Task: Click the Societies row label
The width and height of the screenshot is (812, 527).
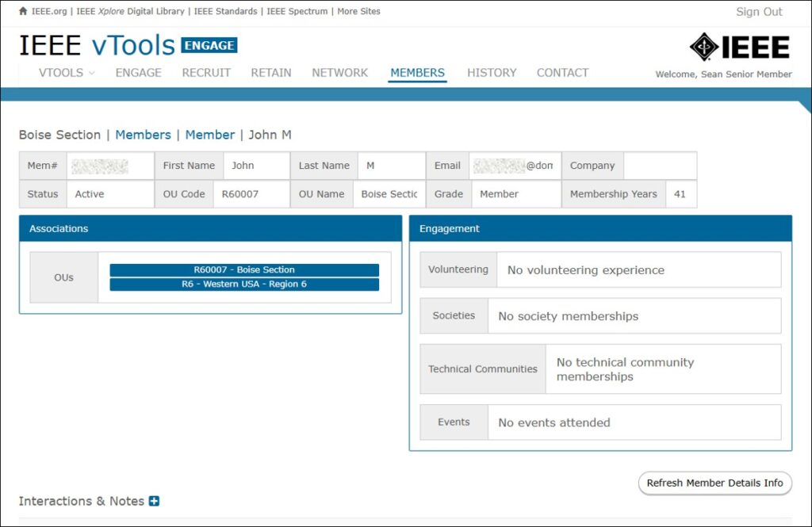Action: click(454, 315)
